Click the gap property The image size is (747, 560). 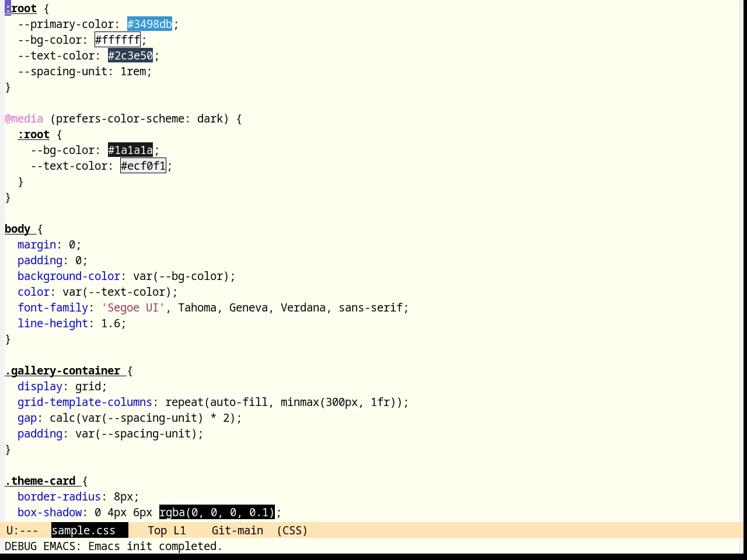click(27, 418)
